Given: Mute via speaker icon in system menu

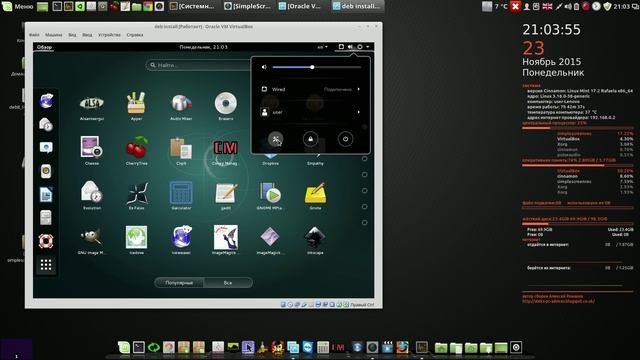Looking at the screenshot, I should (264, 67).
